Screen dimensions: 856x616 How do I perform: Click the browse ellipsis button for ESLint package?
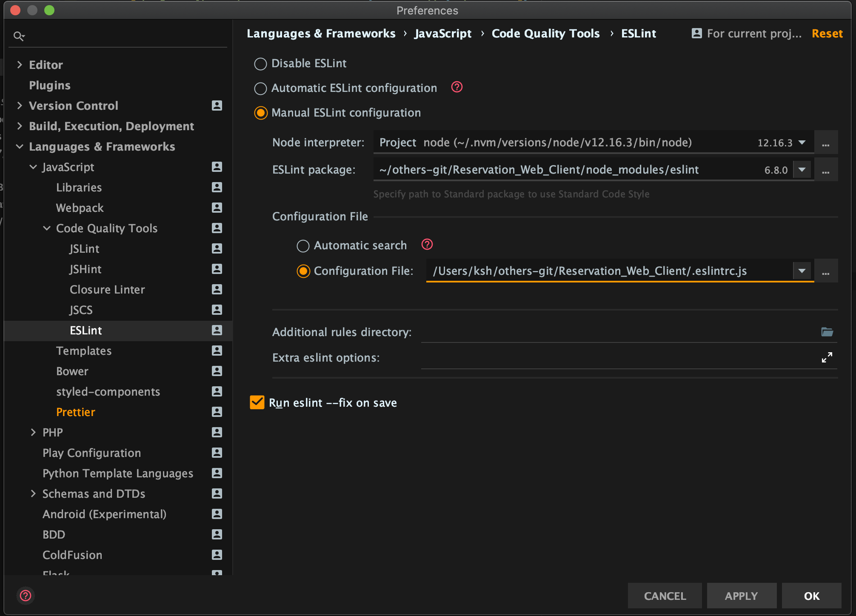[x=825, y=170]
